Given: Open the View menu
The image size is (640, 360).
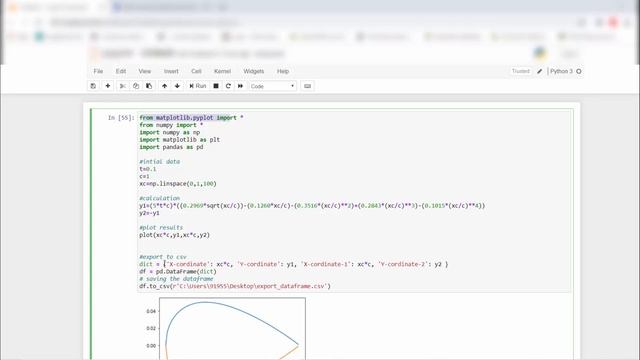Looking at the screenshot, I should 144,71.
